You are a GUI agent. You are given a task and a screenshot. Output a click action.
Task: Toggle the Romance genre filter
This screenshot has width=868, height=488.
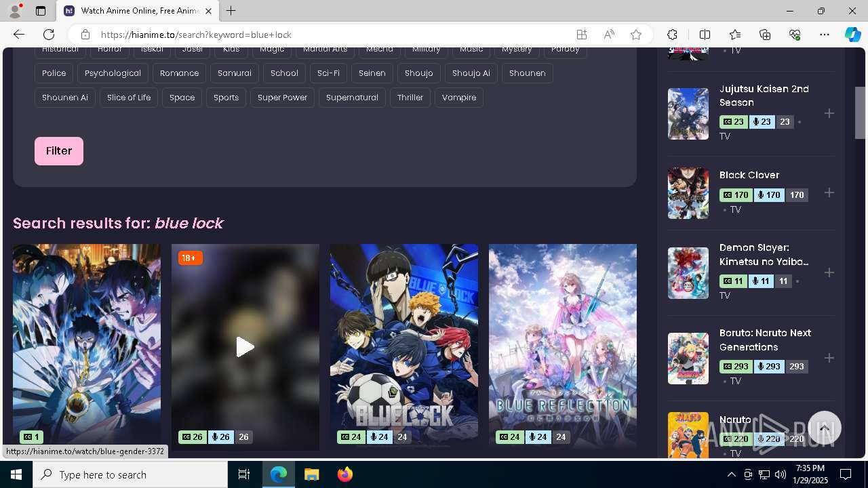click(179, 73)
